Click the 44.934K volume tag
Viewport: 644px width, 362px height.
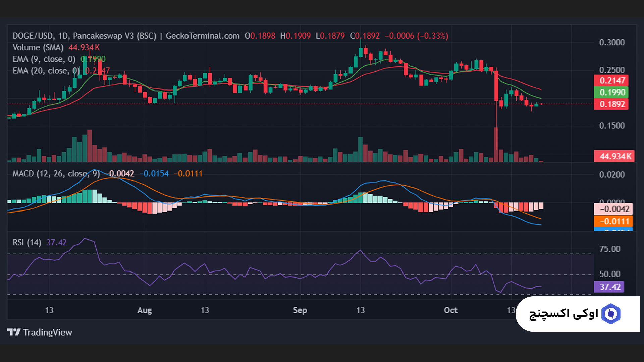[x=615, y=156]
